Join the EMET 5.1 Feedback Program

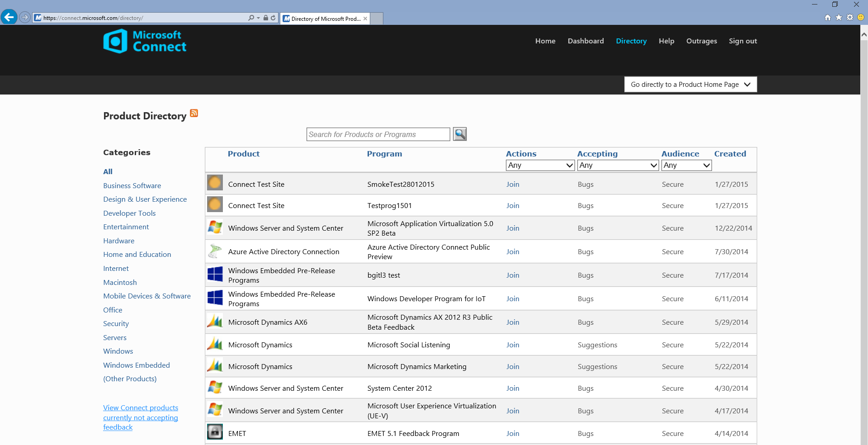513,434
